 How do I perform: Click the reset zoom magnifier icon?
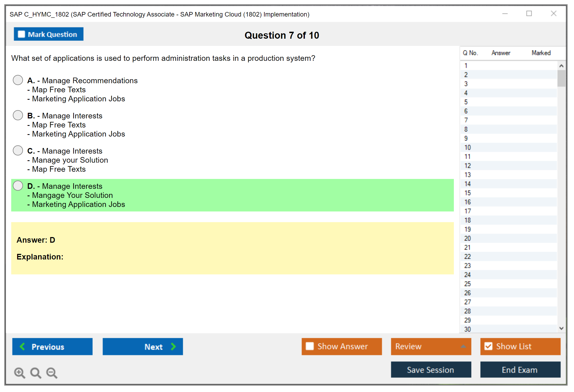click(x=36, y=373)
